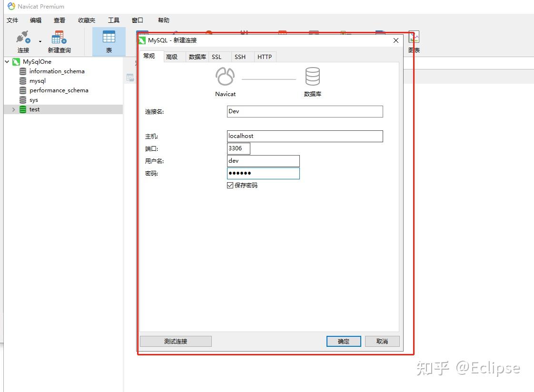This screenshot has height=392, width=534.
Task: Click the mysql database icon
Action: [23, 81]
